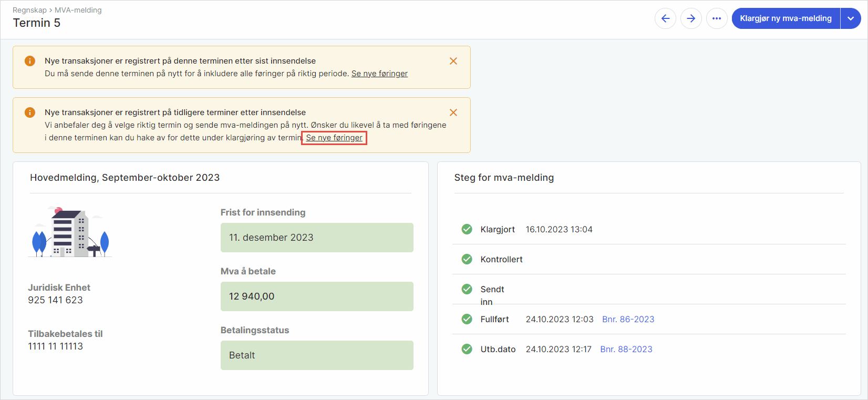Click info icon on first warning banner
Viewport: 868px width, 400px height.
(x=30, y=61)
